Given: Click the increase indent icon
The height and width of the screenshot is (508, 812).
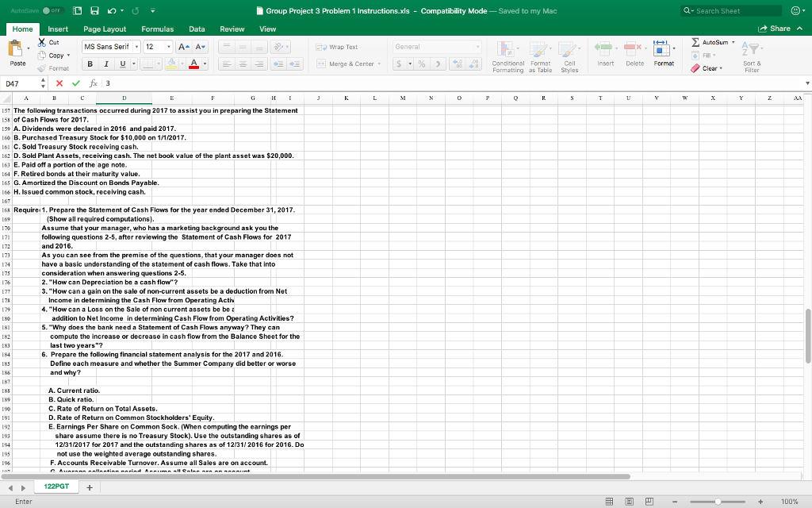Looking at the screenshot, I should (295, 63).
